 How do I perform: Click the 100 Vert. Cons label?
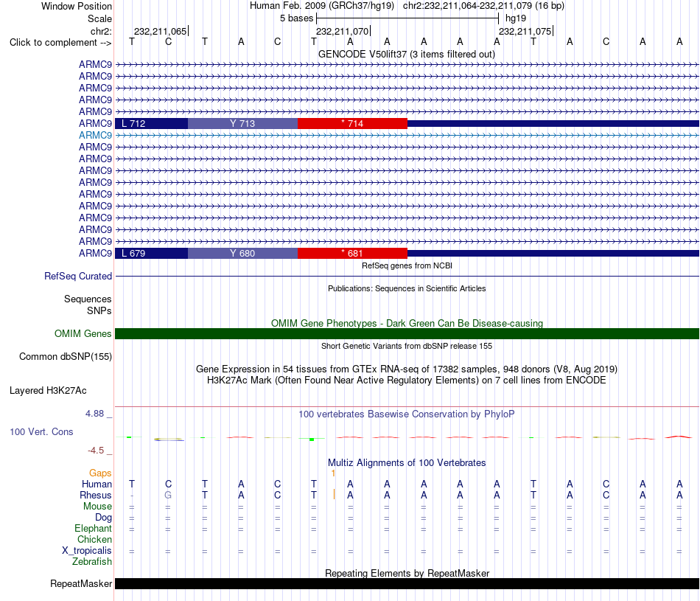coord(41,431)
